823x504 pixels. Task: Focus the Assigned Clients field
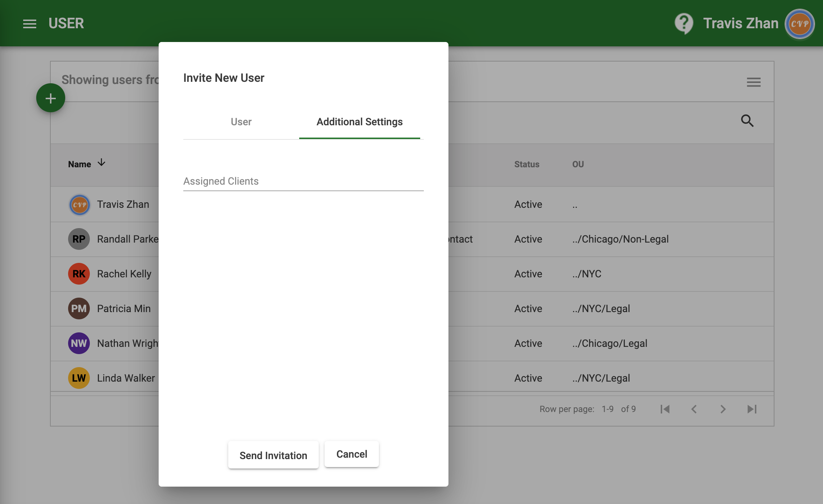click(303, 181)
